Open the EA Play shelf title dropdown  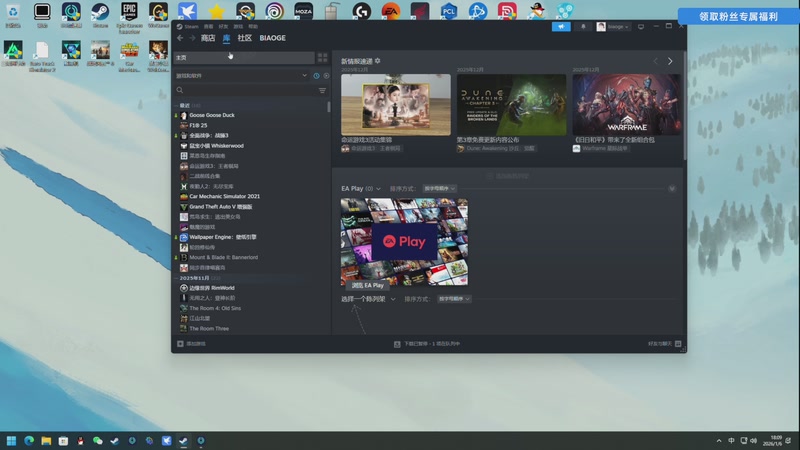tap(361, 189)
